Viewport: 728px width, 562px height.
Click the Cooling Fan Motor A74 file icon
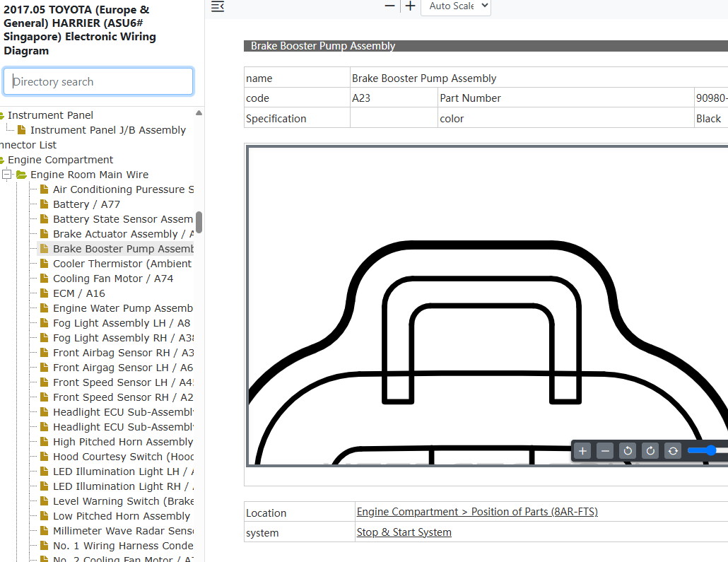pos(44,279)
